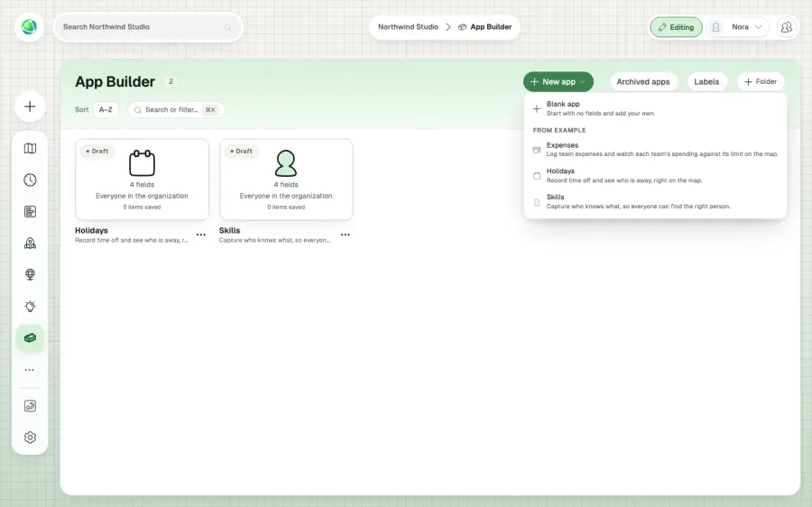Add a new Folder

(x=761, y=81)
